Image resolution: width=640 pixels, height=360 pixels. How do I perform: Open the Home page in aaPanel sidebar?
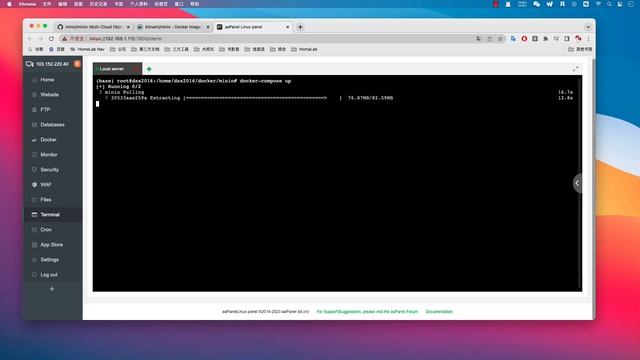[x=52, y=80]
